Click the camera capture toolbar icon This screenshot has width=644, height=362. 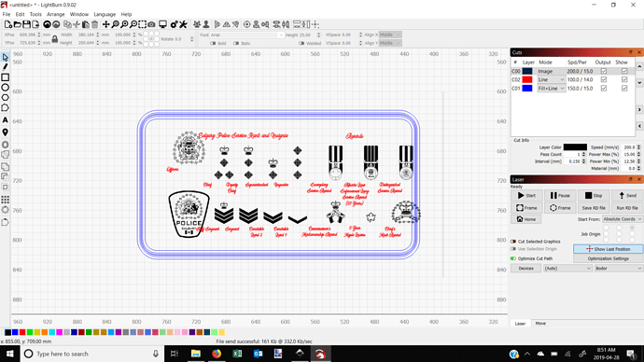pos(151,24)
